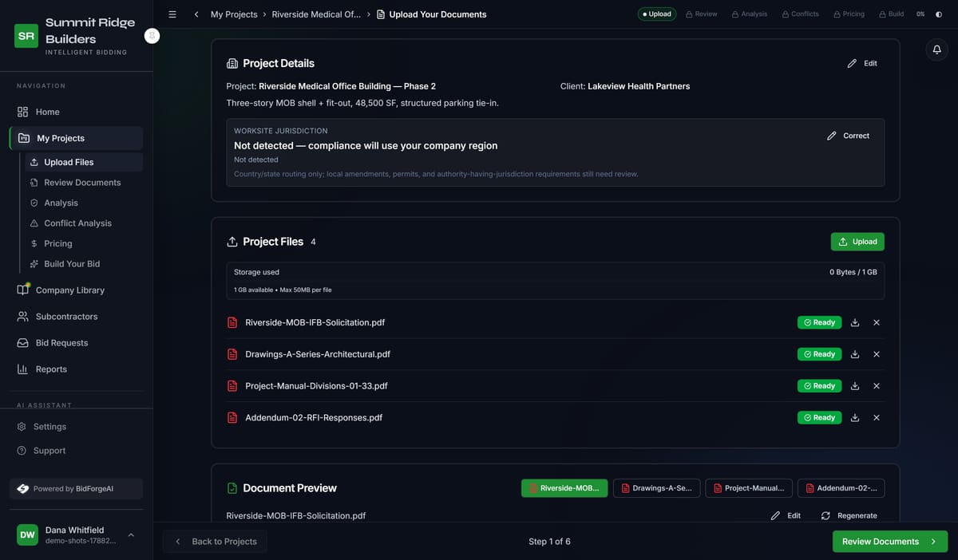
Task: Select the locked Conflicts step
Action: click(x=801, y=14)
